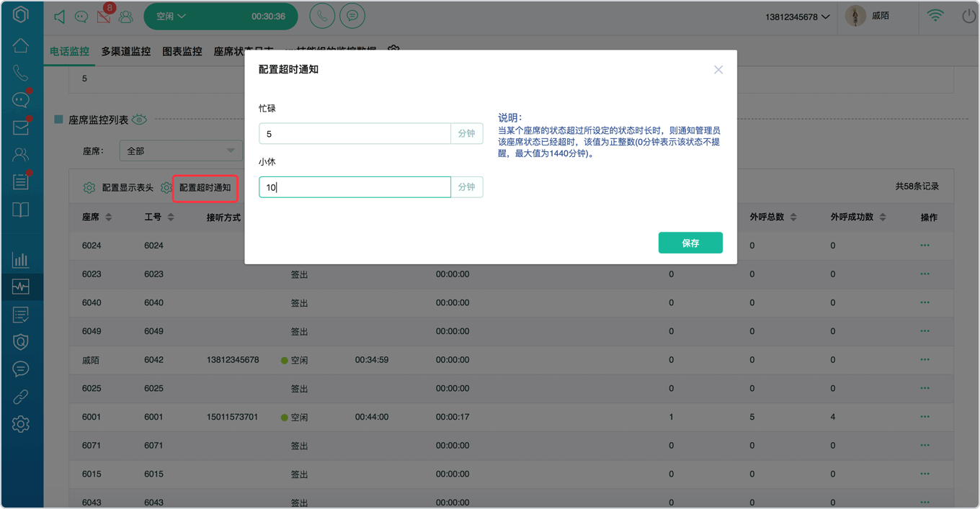Image resolution: width=980 pixels, height=509 pixels.
Task: Open the phone calls icon in the sidebar
Action: [x=21, y=73]
